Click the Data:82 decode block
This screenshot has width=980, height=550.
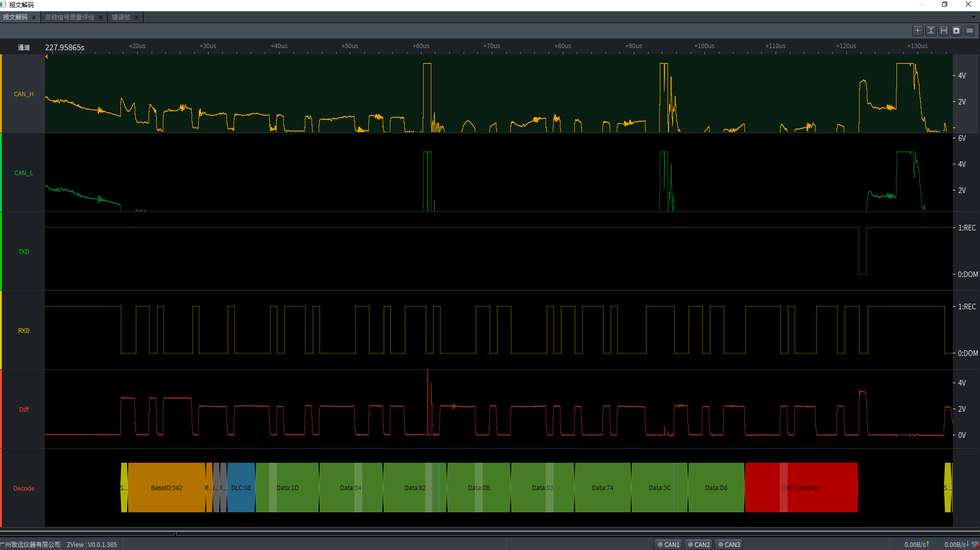415,488
